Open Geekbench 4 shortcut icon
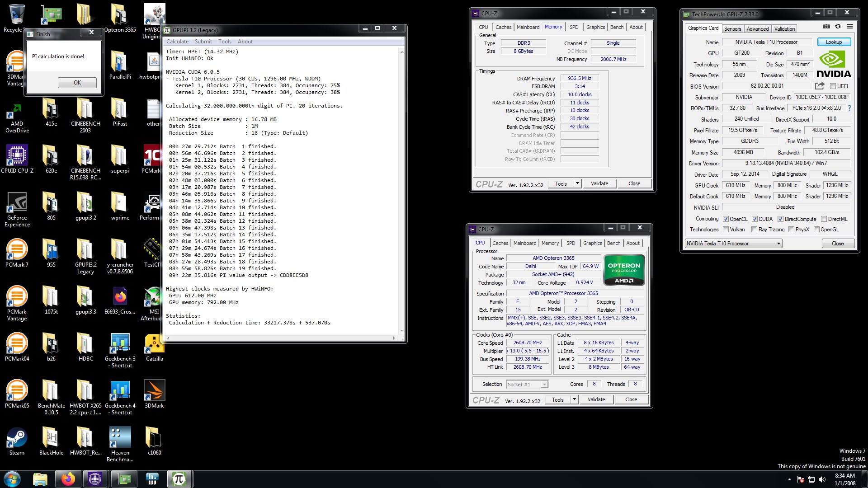868x488 pixels. click(x=120, y=397)
